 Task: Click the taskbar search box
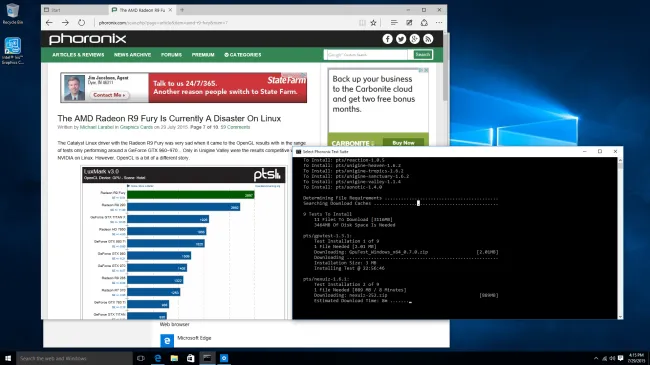(75, 358)
